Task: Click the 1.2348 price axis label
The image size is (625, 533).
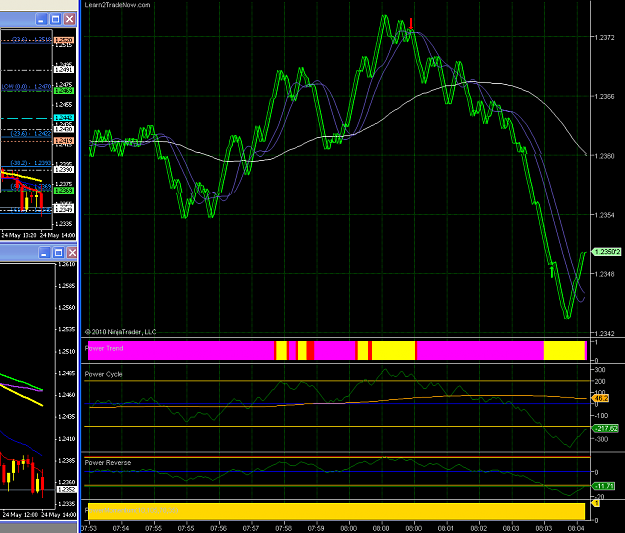Action: tap(605, 274)
